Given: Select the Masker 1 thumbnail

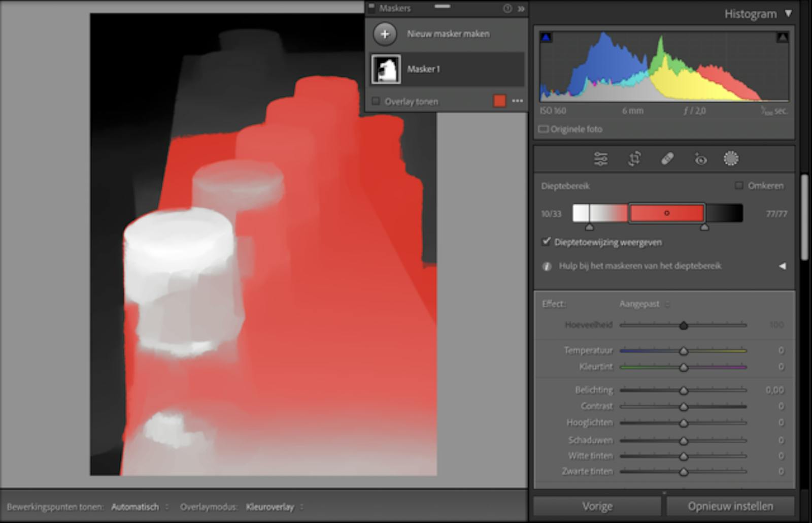Looking at the screenshot, I should pyautogui.click(x=386, y=70).
